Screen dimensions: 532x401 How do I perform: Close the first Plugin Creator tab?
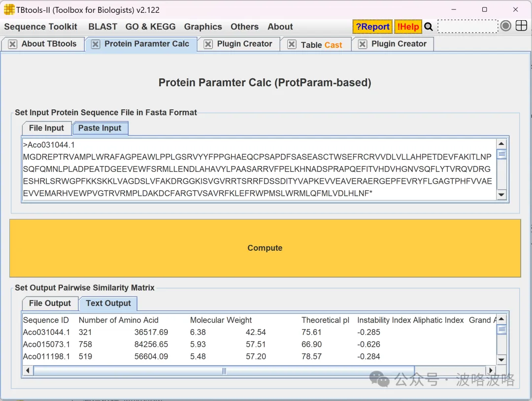pyautogui.click(x=208, y=44)
